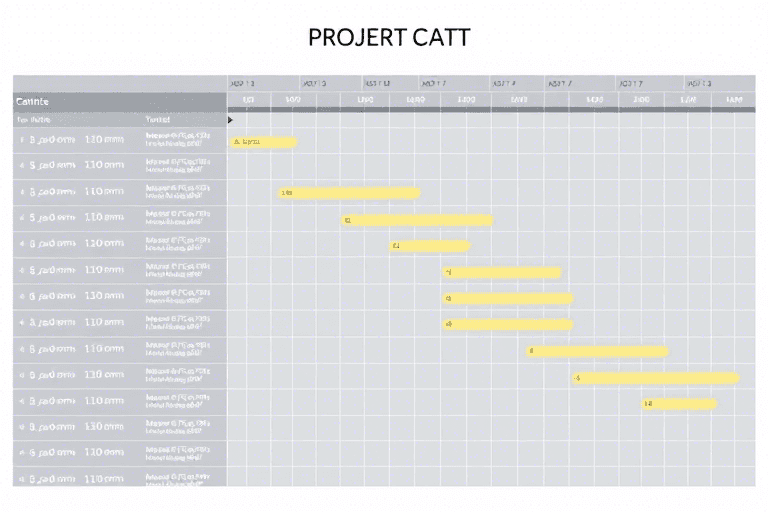The image size is (768, 512).
Task: Click the warning triangle icon inside the topmost yellow bar
Action: point(237,142)
